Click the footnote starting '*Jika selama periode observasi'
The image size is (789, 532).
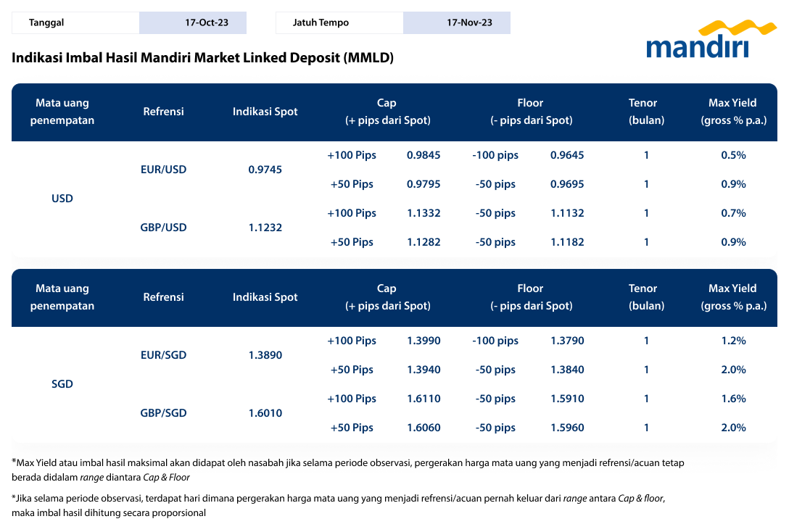(x=339, y=506)
